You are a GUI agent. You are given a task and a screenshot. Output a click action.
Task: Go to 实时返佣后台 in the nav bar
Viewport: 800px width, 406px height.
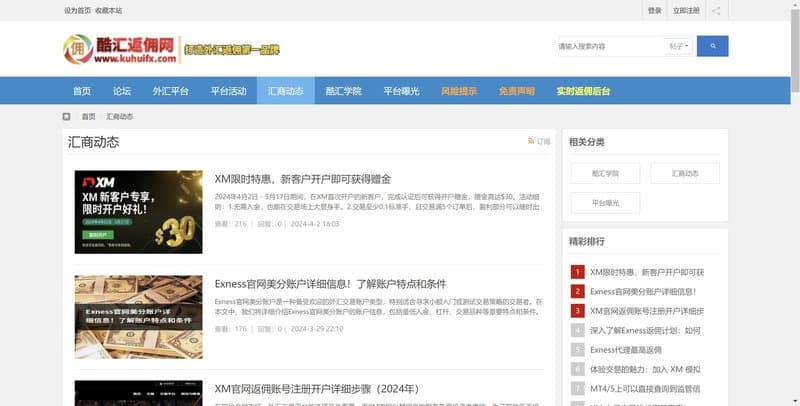click(x=583, y=91)
